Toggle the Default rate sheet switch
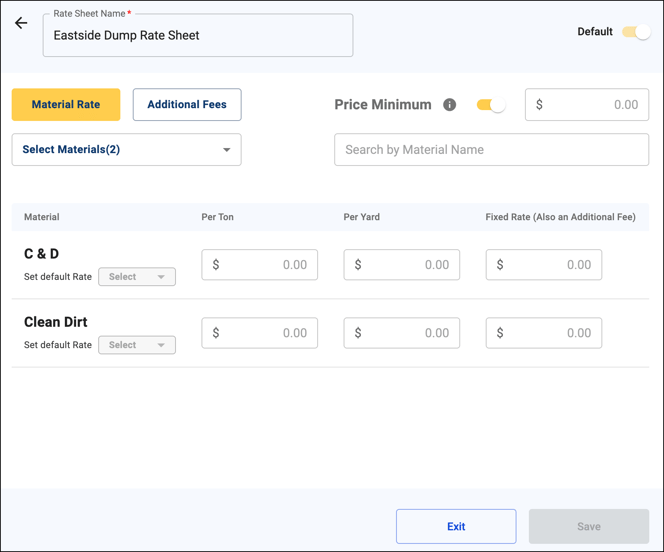The image size is (664, 552). (635, 32)
